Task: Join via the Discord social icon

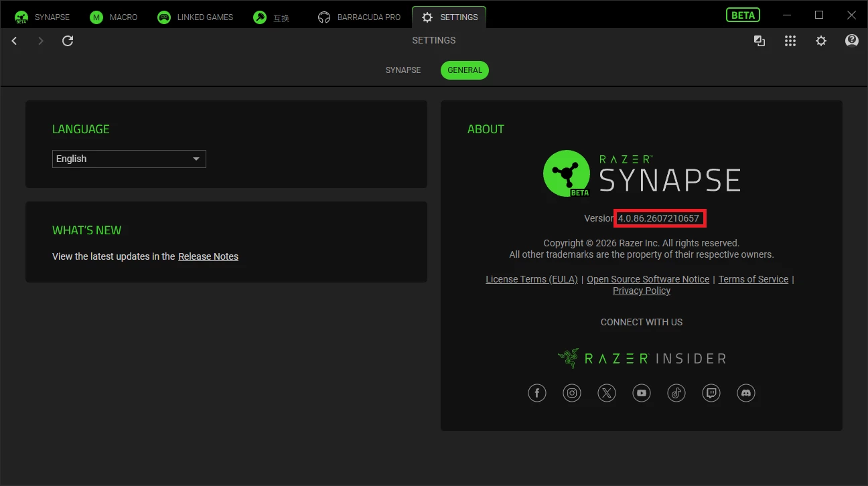Action: coord(746,393)
